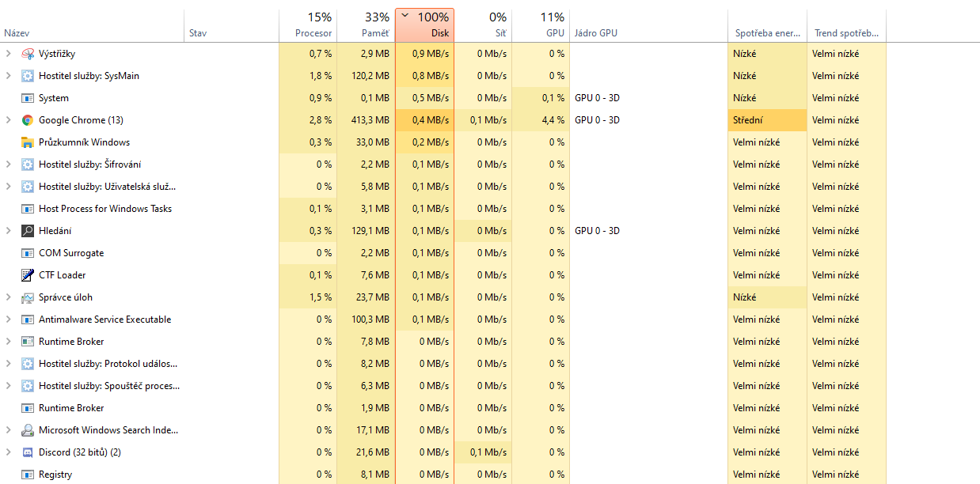Sort by the Procesor column header

pyautogui.click(x=309, y=25)
